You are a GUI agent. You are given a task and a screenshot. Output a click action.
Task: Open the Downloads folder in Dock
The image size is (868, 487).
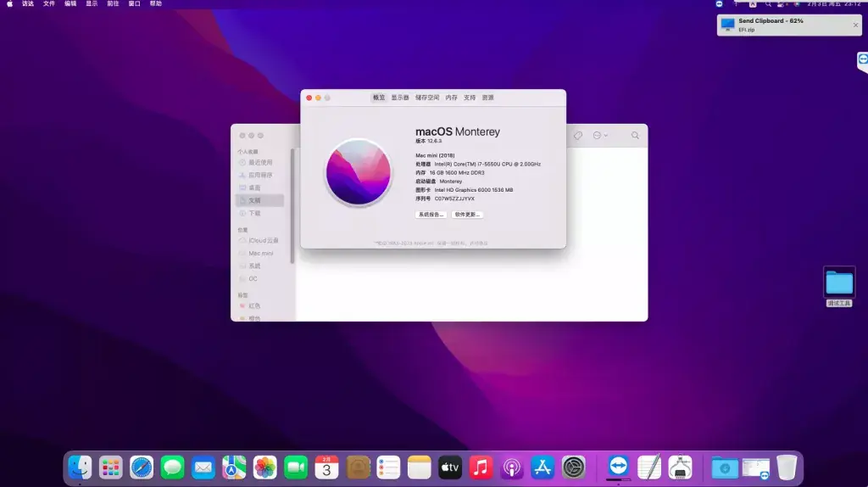pyautogui.click(x=725, y=467)
